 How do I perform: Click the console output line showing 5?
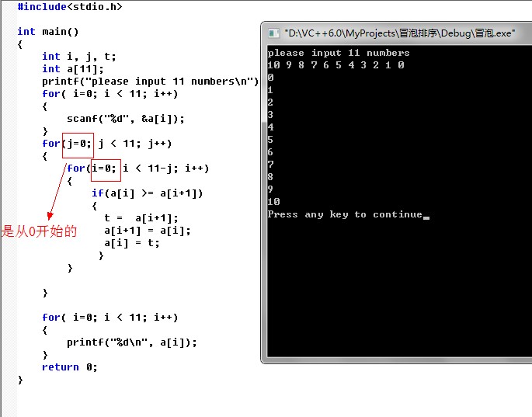click(x=270, y=140)
